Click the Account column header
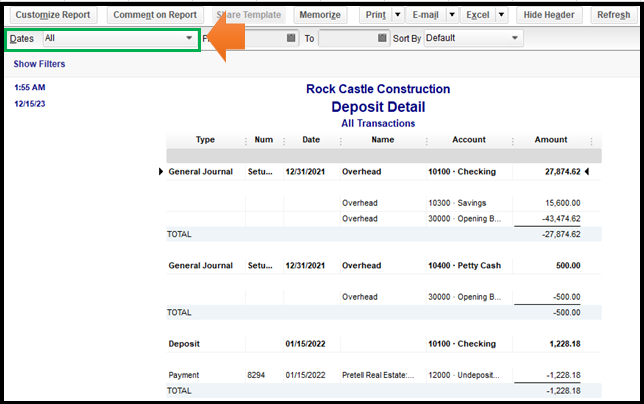The width and height of the screenshot is (644, 404). [469, 140]
